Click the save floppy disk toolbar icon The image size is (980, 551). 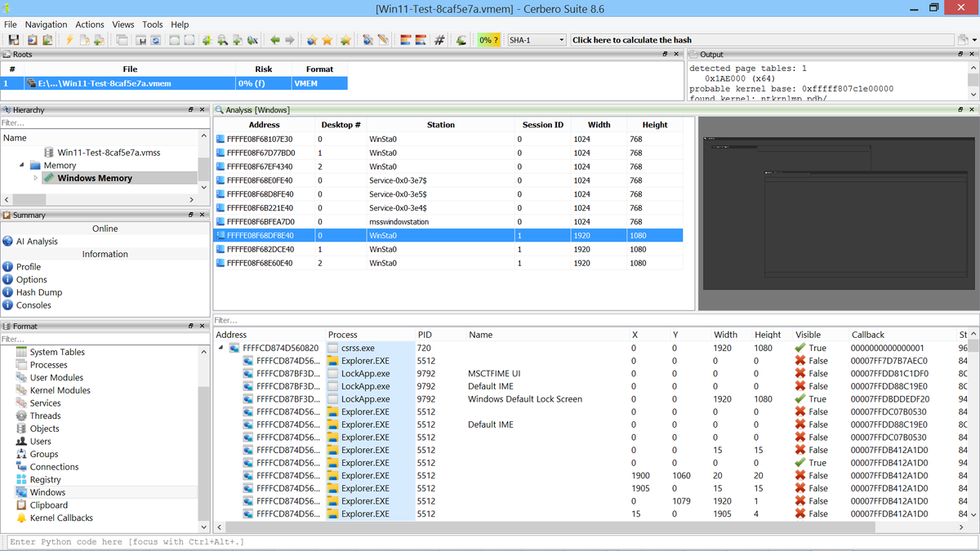pos(14,40)
